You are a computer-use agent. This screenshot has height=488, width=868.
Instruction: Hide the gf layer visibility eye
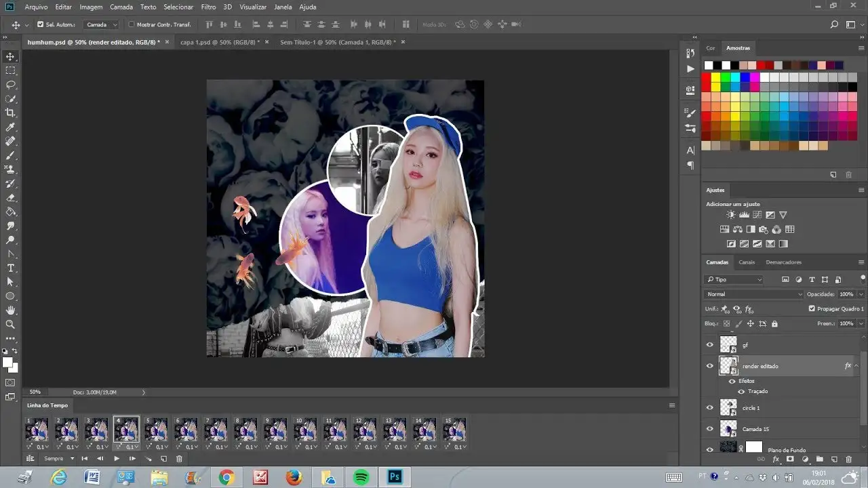coord(710,344)
